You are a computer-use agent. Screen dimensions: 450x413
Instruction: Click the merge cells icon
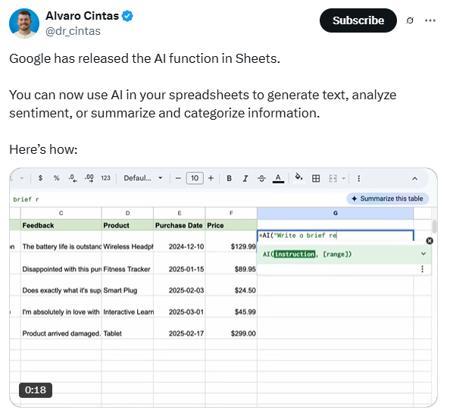pos(333,178)
